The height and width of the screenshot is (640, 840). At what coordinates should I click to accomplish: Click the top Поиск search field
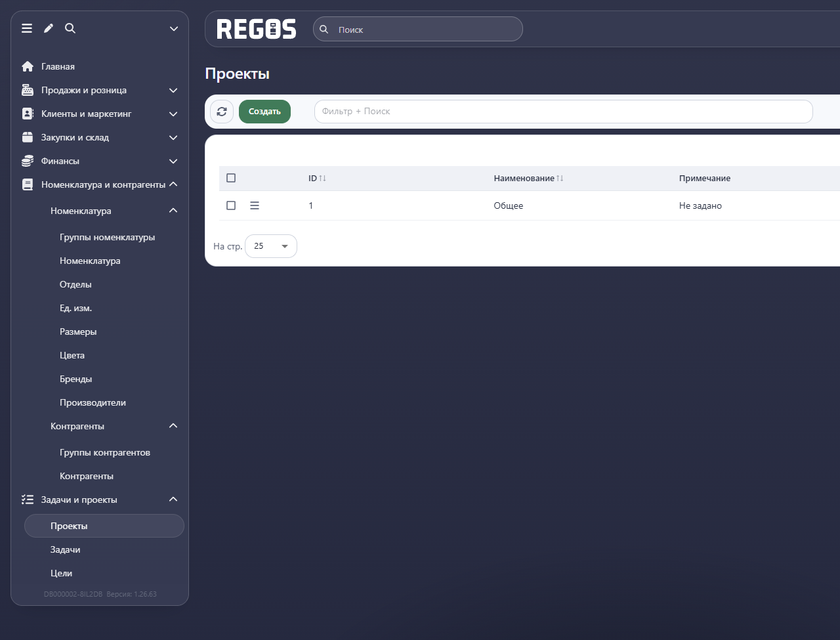coord(417,29)
